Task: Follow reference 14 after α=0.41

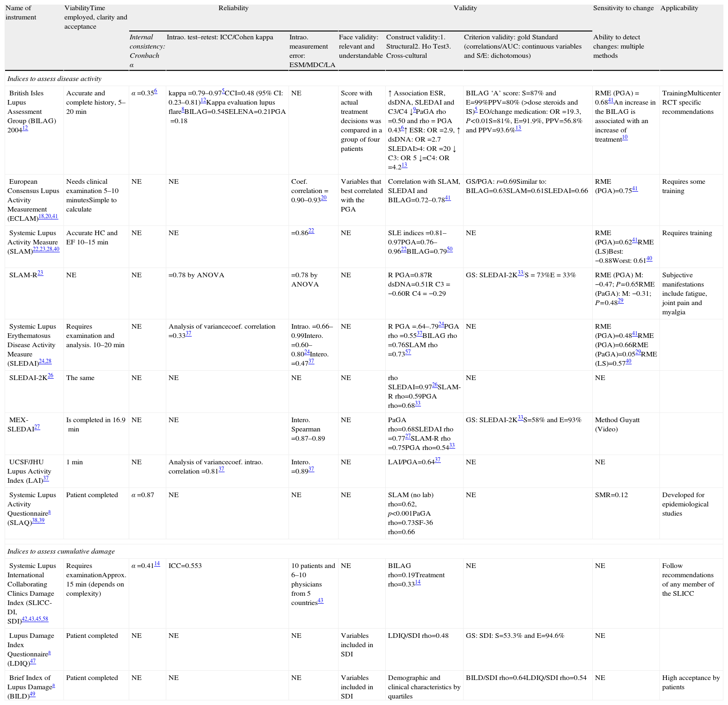Action: pos(157,564)
